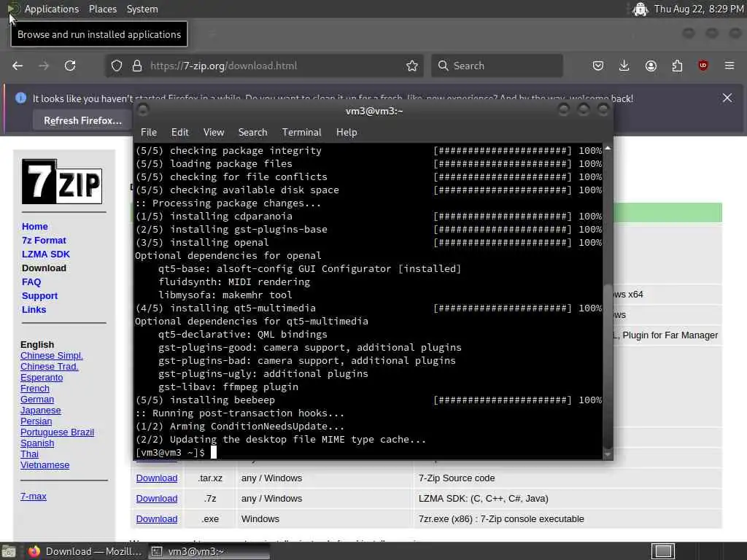The image size is (747, 560).
Task: Open workspace switcher at bottom right
Action: pyautogui.click(x=662, y=551)
